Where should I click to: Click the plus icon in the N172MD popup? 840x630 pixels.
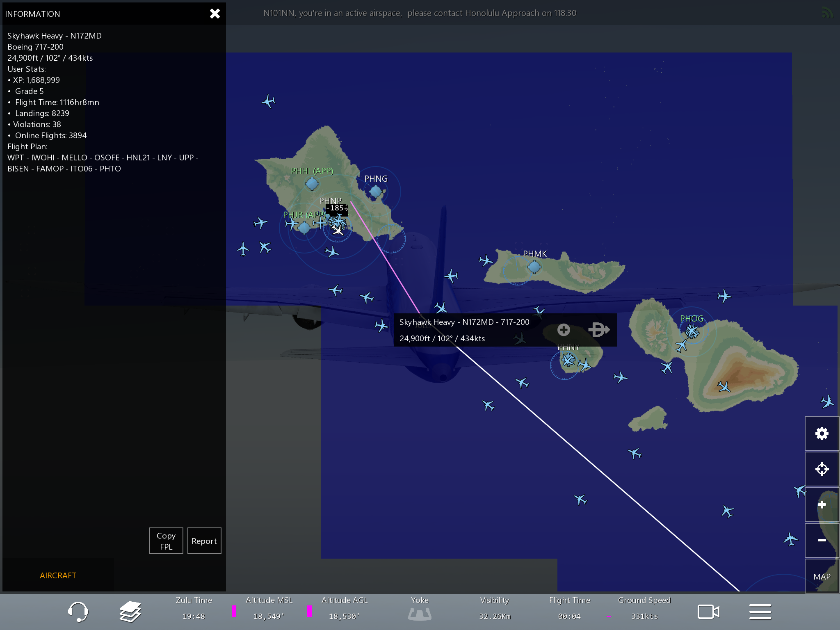tap(564, 329)
